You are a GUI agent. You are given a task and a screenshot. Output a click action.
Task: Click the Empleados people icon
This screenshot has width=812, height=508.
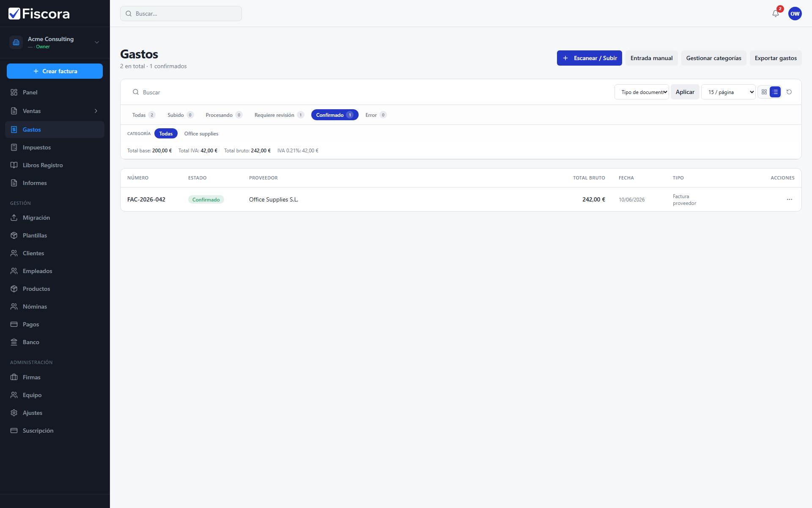pos(14,271)
